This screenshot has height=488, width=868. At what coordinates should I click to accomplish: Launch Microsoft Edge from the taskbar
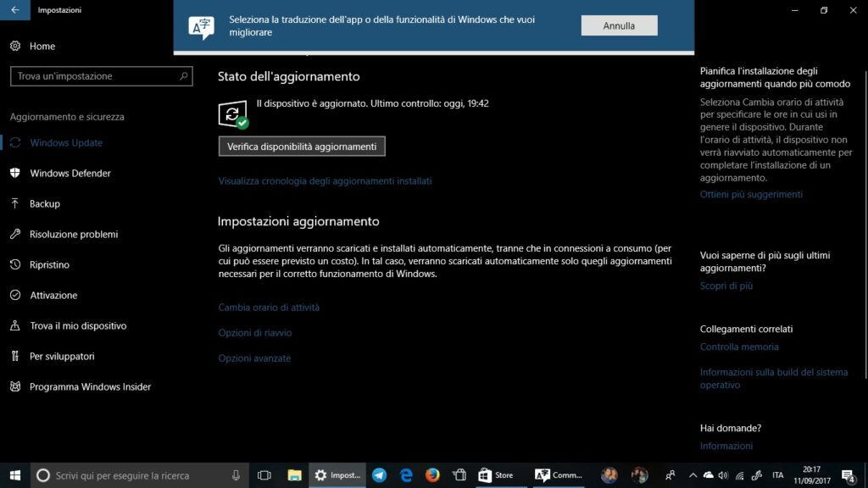click(x=406, y=475)
